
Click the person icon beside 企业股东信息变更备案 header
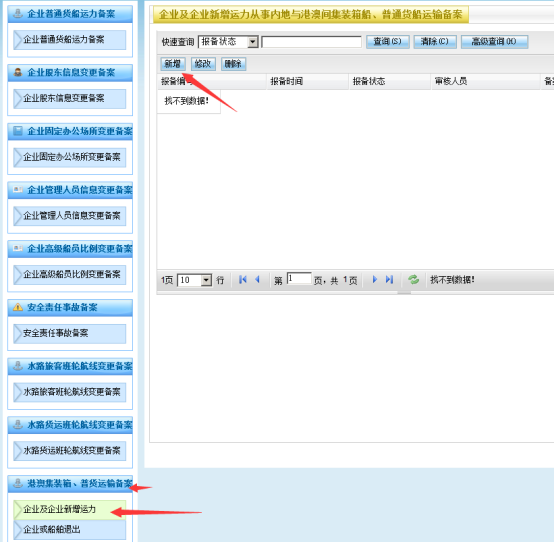17,72
